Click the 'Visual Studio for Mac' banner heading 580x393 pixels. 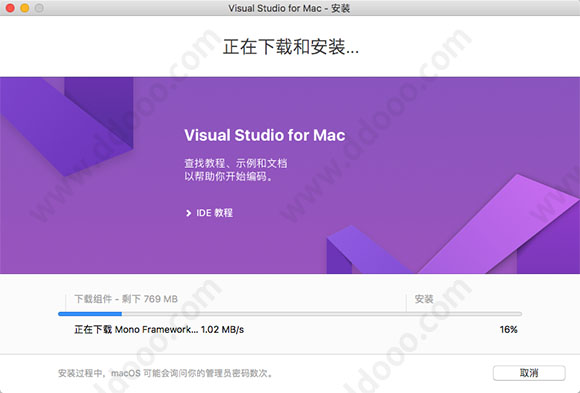[x=264, y=135]
